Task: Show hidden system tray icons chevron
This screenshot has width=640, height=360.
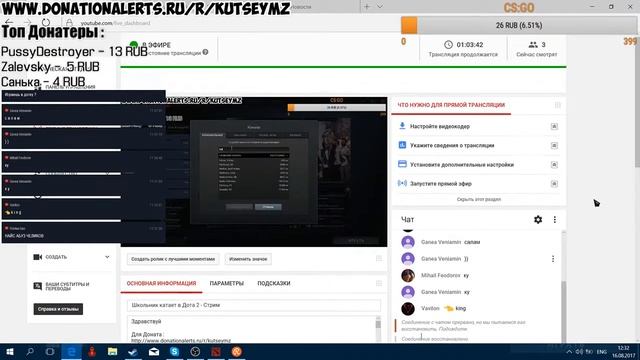Action: 569,351
